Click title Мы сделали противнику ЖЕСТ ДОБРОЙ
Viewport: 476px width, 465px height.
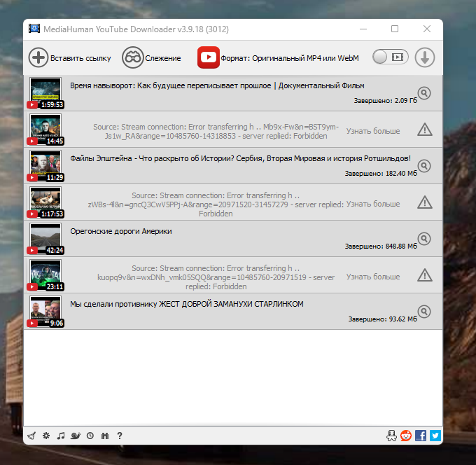click(187, 305)
